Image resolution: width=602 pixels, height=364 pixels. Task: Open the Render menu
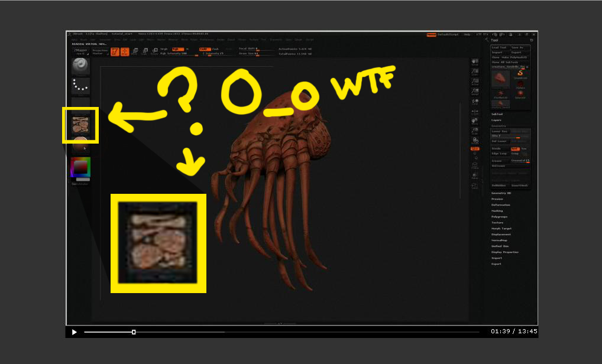click(221, 40)
